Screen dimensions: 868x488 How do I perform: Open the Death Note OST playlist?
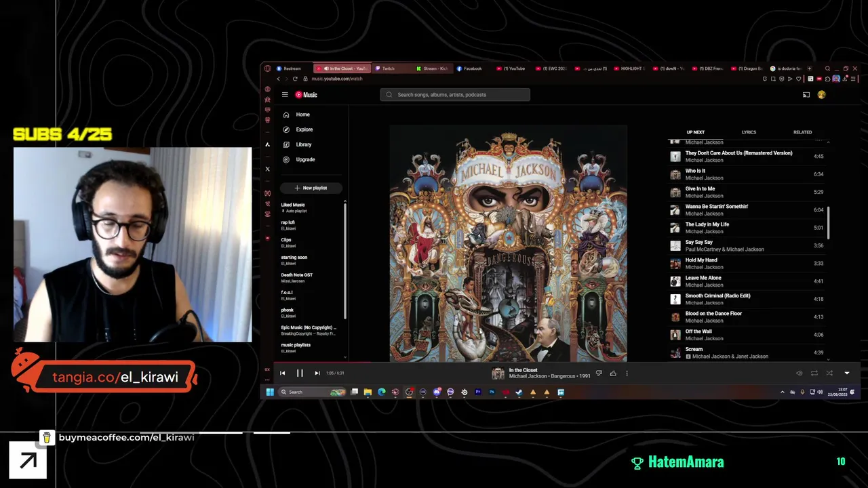(x=311, y=278)
